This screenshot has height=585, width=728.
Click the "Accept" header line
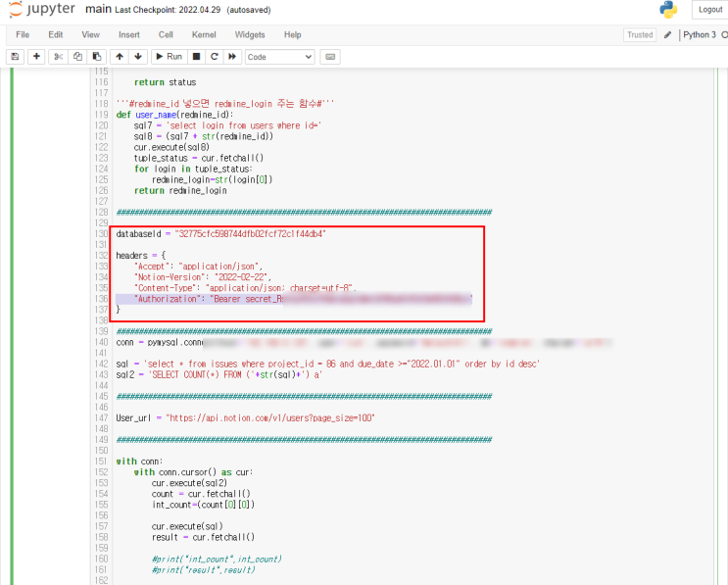point(198,267)
